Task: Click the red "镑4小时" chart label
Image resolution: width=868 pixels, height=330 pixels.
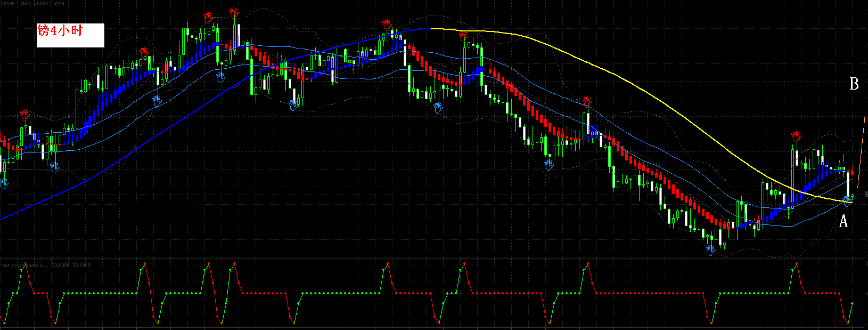Action: (60, 31)
